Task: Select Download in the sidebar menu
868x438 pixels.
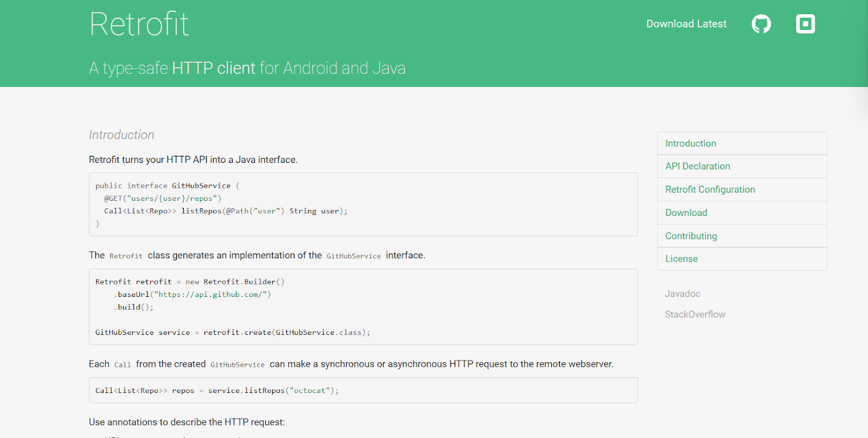Action: (x=742, y=213)
